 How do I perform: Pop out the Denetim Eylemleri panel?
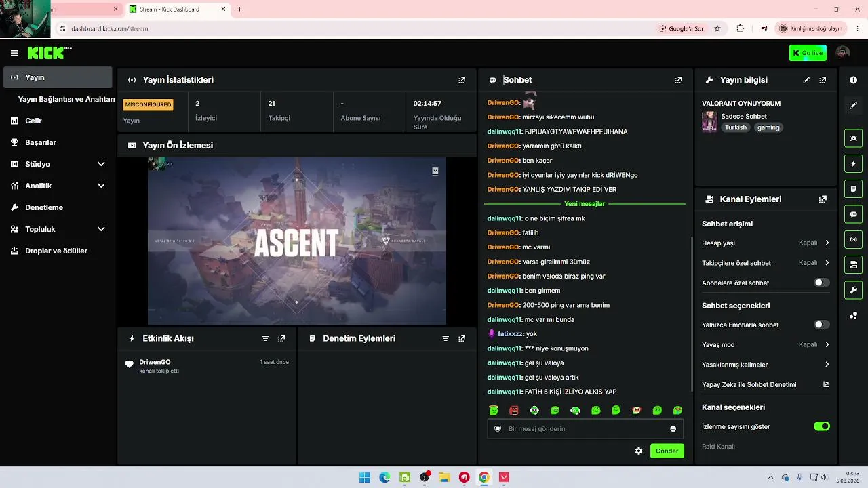coord(462,338)
